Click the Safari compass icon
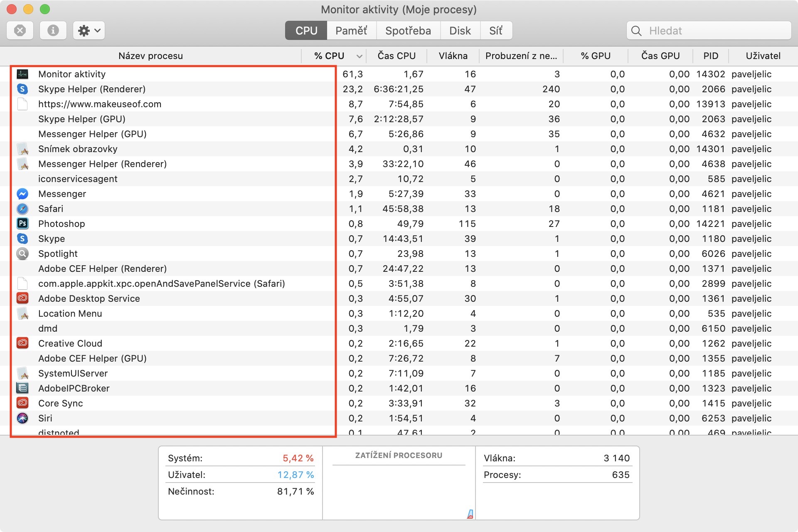 click(22, 209)
